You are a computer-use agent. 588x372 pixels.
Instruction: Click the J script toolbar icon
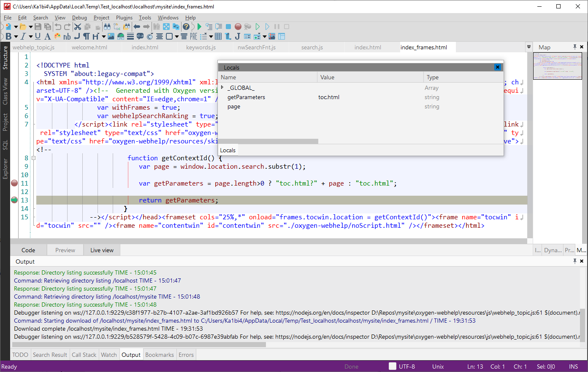point(237,36)
